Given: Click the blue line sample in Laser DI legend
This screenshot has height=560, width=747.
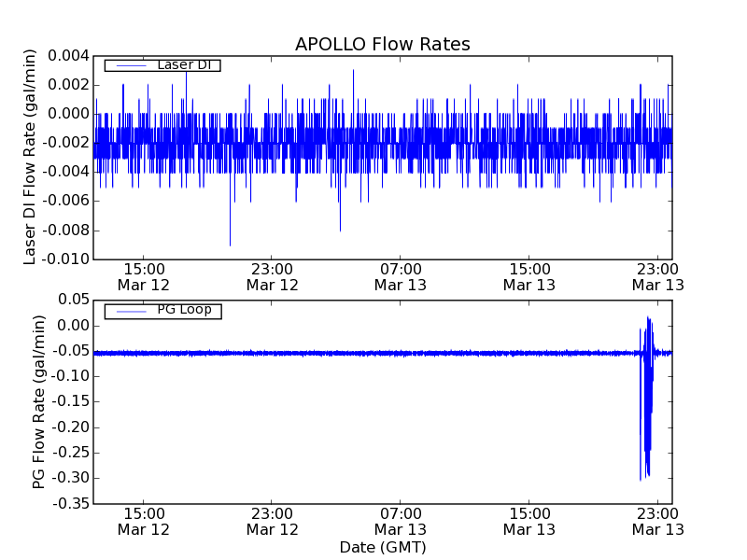Looking at the screenshot, I should [x=130, y=65].
